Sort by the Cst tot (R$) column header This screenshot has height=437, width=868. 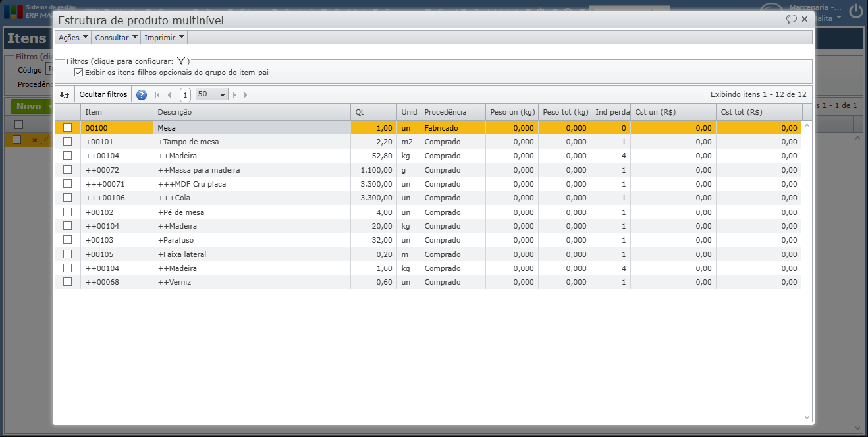(759, 112)
